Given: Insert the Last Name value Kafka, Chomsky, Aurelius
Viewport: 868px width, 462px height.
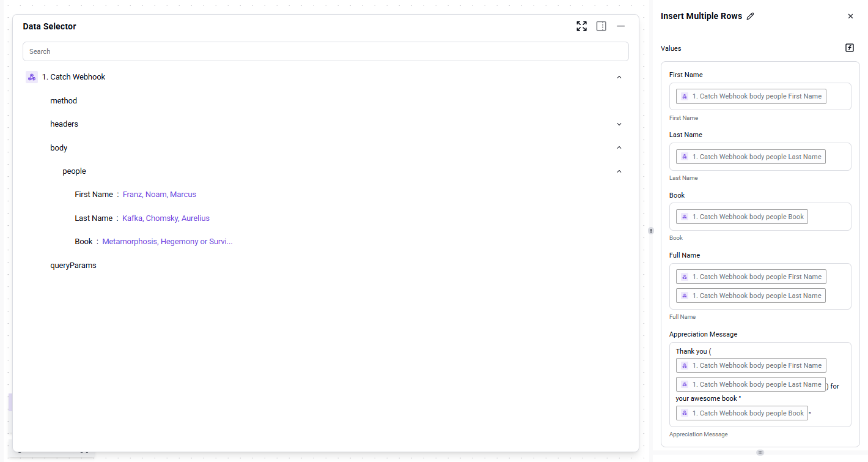Looking at the screenshot, I should coord(166,218).
